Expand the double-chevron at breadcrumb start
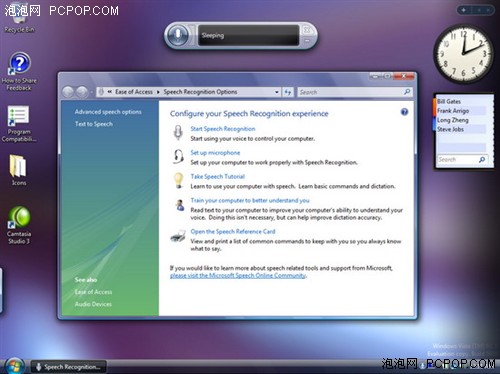Screen dimensions: 500x374 pyautogui.click(x=109, y=92)
